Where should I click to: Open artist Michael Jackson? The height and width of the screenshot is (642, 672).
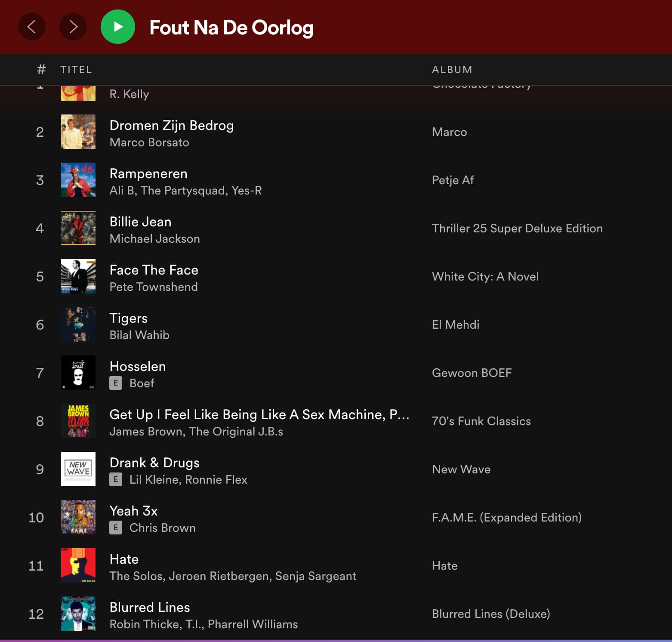tap(155, 239)
